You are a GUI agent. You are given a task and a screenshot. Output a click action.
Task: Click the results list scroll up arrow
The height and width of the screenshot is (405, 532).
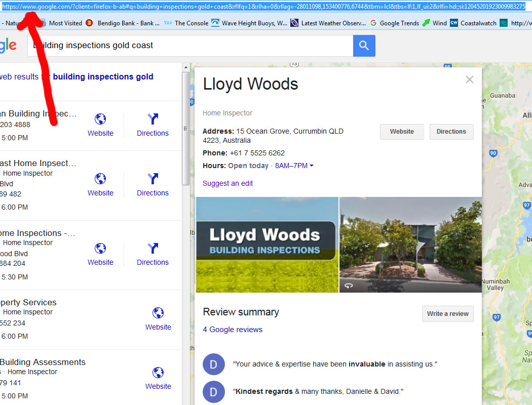[x=185, y=67]
